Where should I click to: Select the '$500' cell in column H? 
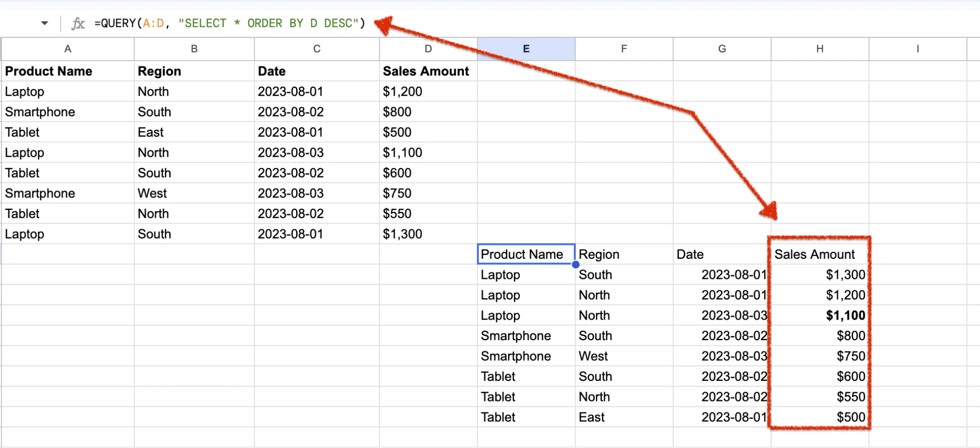820,417
